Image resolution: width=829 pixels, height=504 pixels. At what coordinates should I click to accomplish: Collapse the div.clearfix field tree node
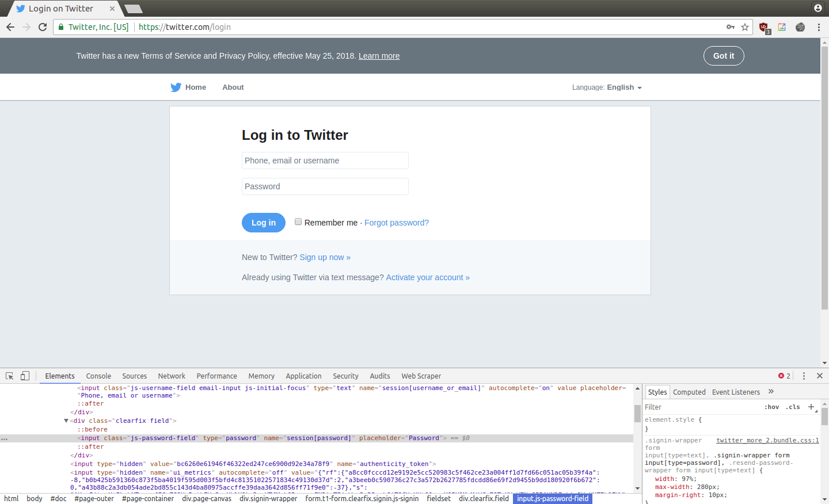(66, 421)
